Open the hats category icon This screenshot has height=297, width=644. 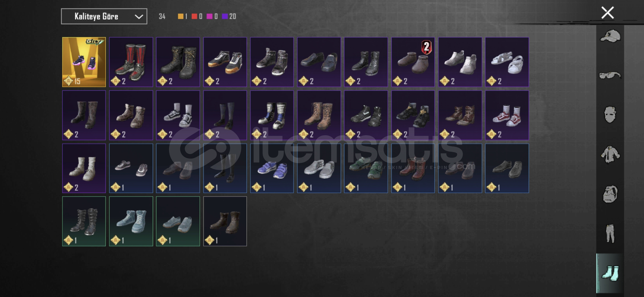(x=610, y=36)
